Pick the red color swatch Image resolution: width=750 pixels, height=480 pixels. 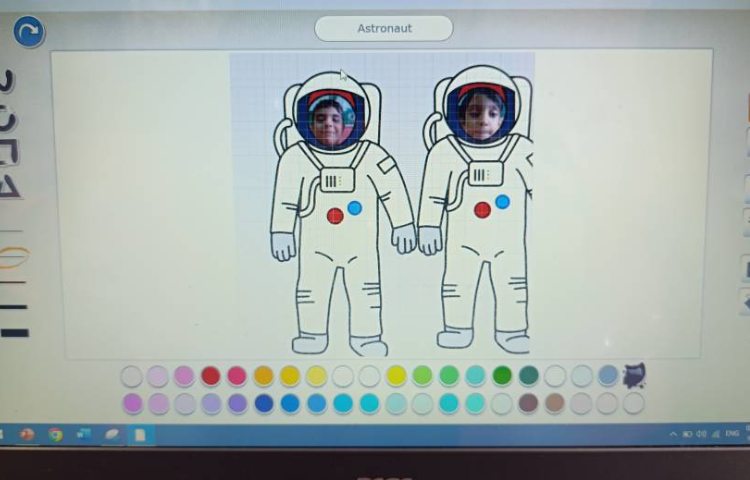210,376
